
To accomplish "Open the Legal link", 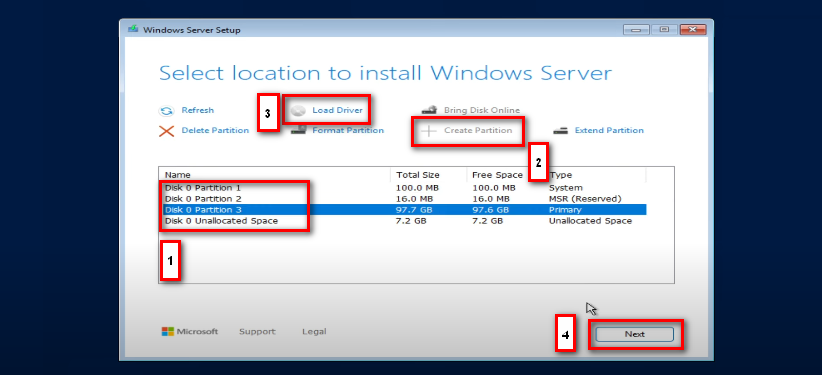I will tap(314, 331).
